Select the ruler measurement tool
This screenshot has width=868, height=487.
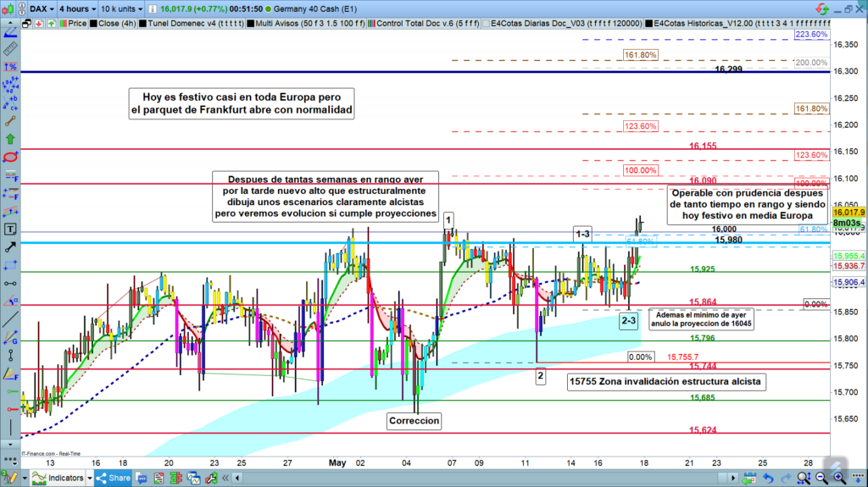coord(9,48)
